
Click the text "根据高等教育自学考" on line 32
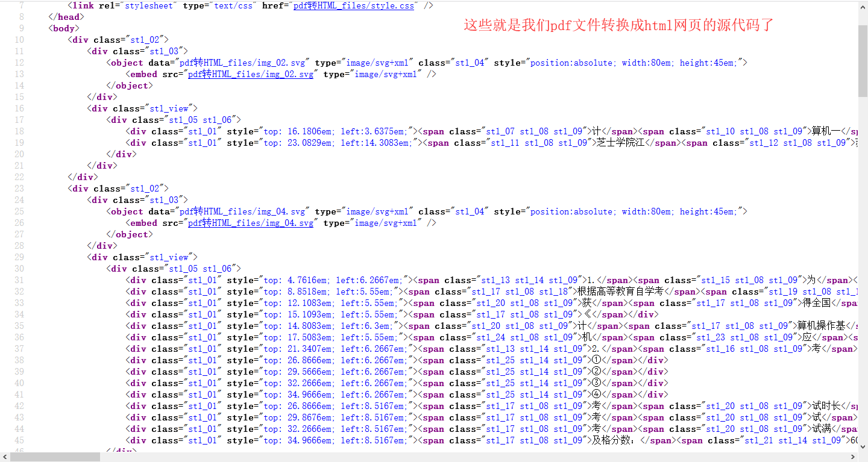click(620, 292)
